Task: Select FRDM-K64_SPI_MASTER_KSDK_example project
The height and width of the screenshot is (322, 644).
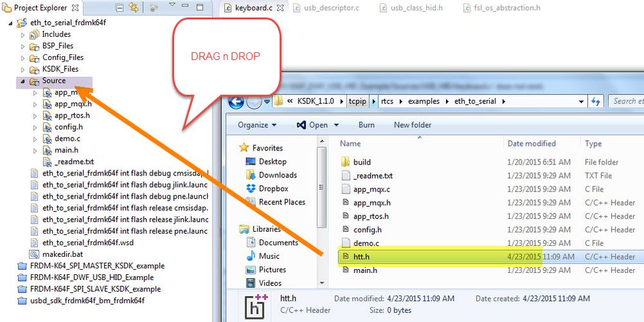Action: click(97, 266)
